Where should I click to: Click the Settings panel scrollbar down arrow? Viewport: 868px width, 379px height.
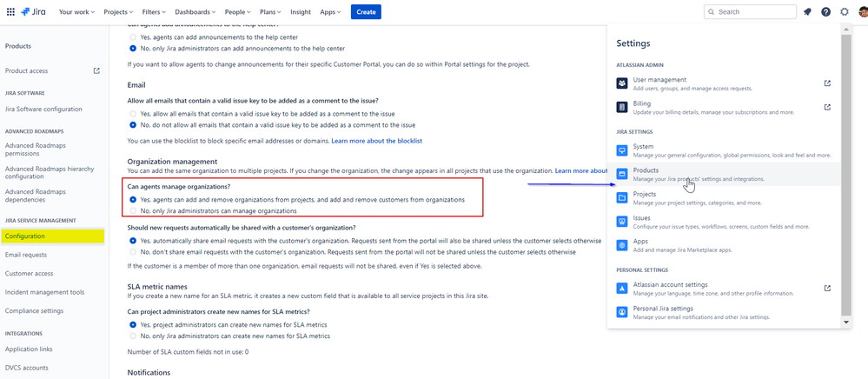[x=846, y=322]
